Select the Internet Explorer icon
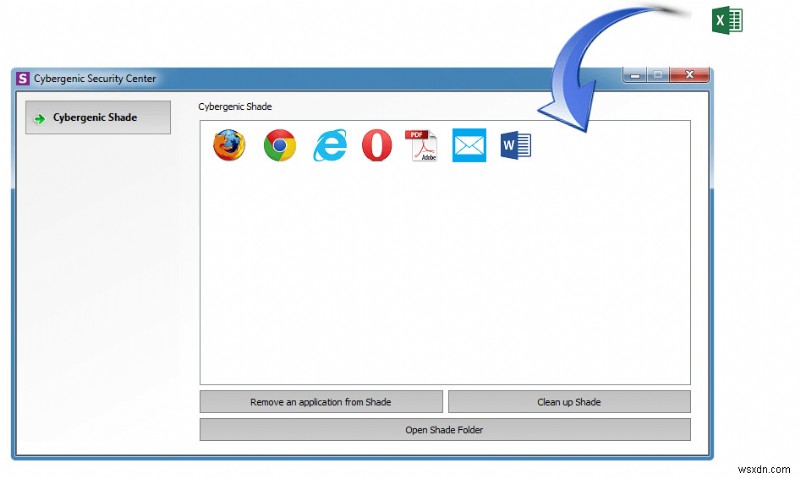 (330, 145)
